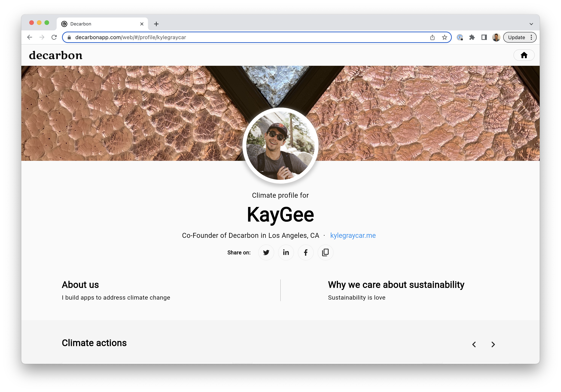
Task: Select the Decarbon browser tab
Action: click(x=102, y=24)
